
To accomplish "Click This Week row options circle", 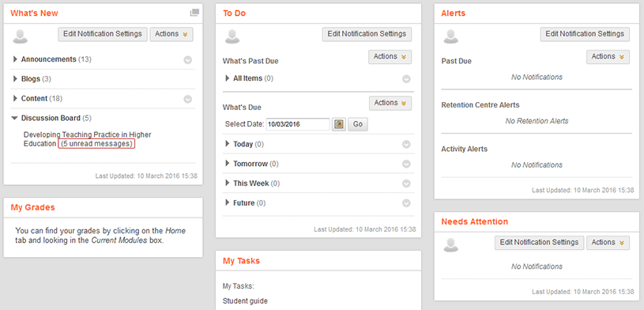I will (x=406, y=183).
